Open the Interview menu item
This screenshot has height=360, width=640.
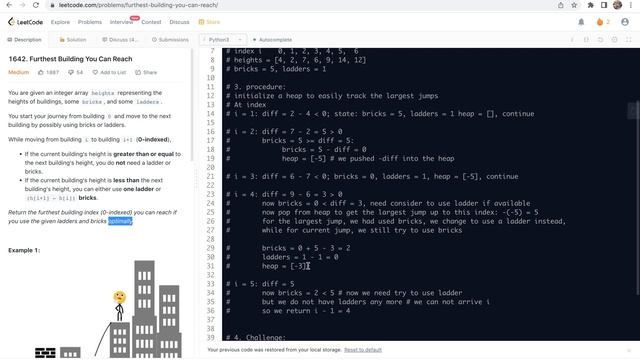(121, 22)
